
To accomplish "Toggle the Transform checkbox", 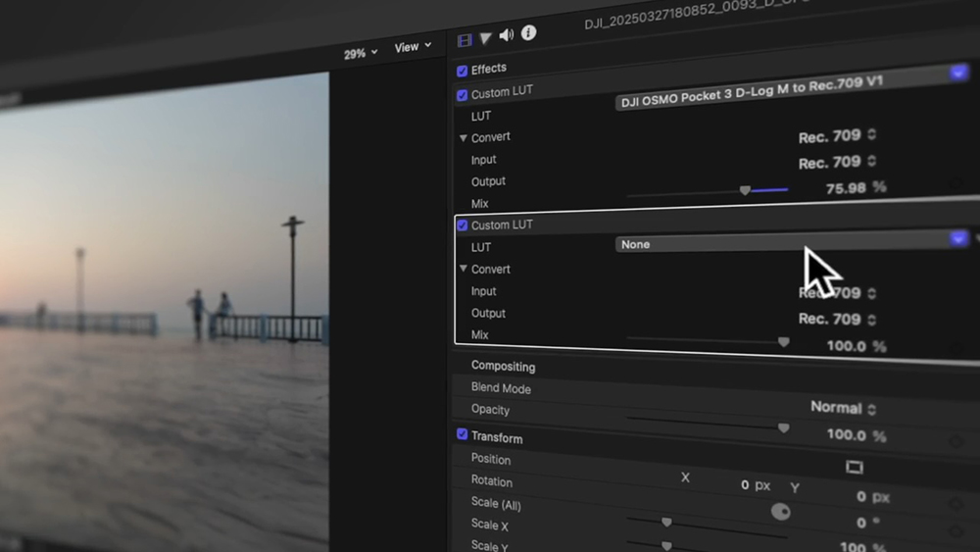I will coord(462,433).
